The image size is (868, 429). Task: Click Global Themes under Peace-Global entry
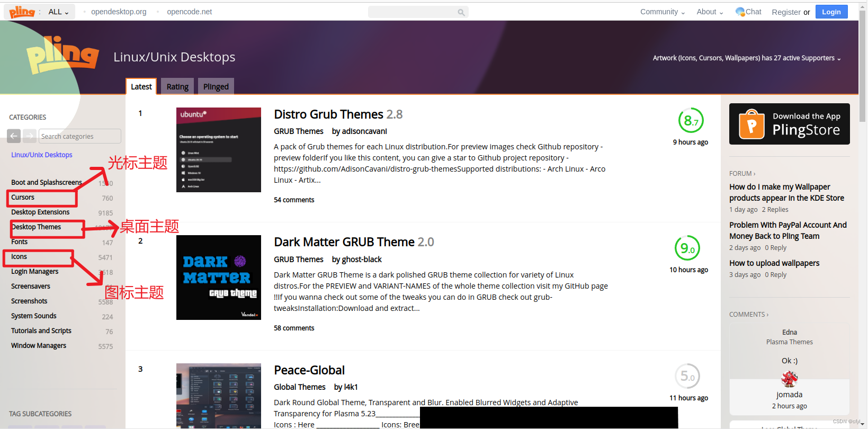pyautogui.click(x=300, y=387)
